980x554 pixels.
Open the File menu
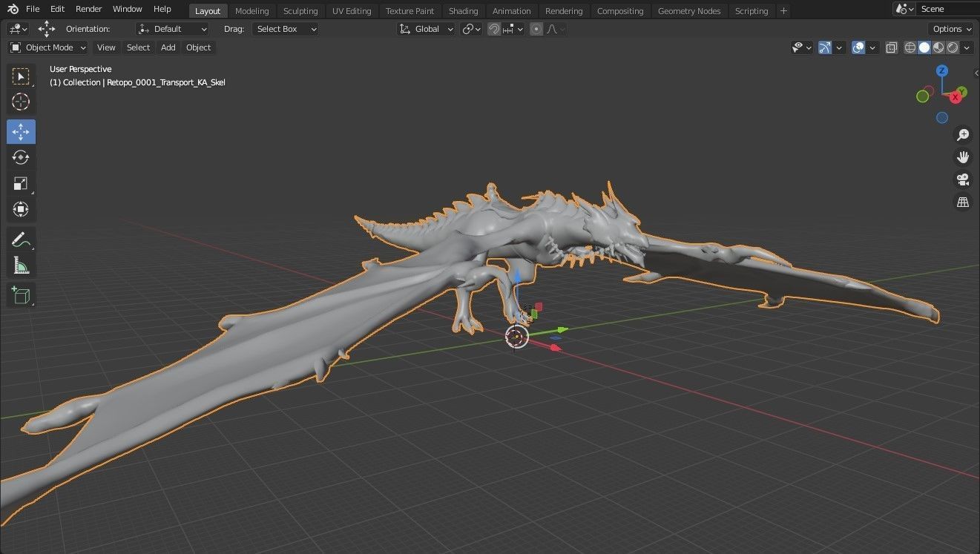pyautogui.click(x=33, y=9)
